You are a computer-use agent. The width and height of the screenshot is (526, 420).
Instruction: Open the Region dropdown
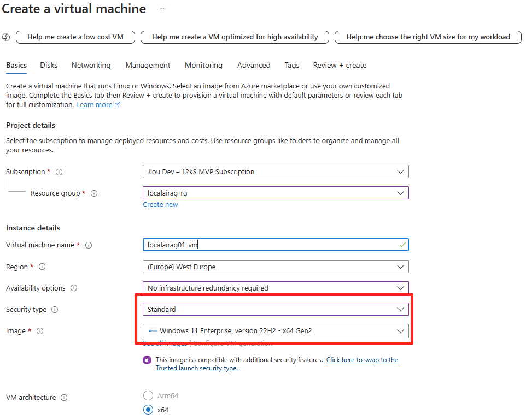[x=276, y=267]
